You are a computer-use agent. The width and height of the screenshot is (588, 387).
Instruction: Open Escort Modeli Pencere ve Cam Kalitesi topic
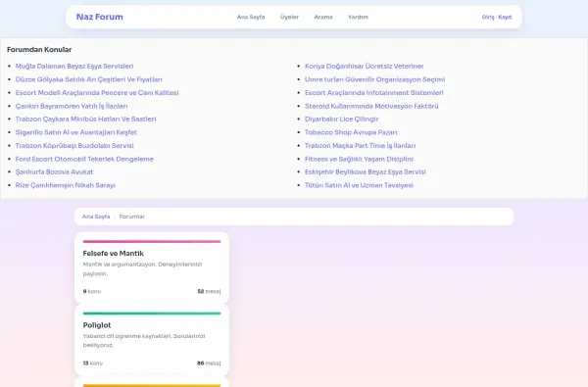[x=97, y=93]
